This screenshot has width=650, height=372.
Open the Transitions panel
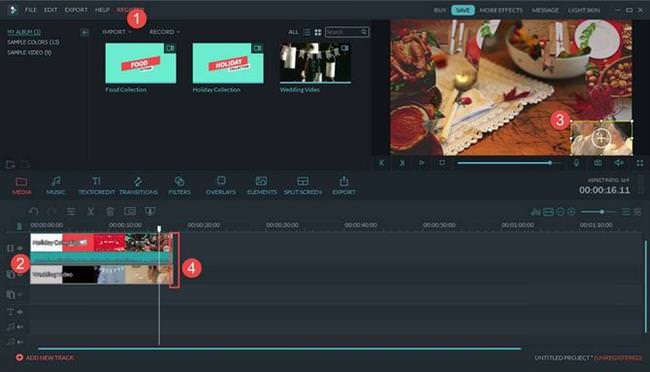138,185
